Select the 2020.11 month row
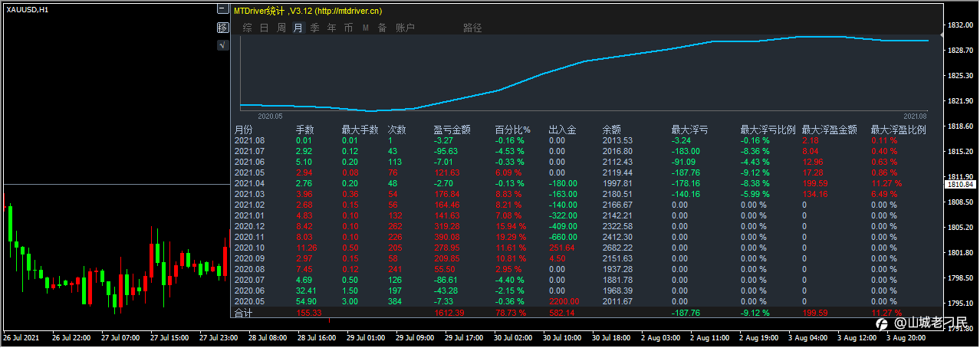980x348 pixels. pos(587,238)
